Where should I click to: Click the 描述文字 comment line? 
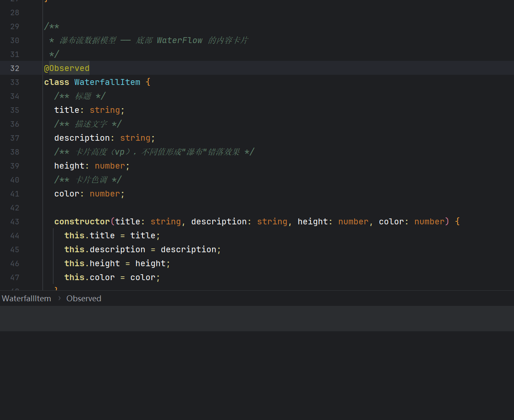pos(88,124)
